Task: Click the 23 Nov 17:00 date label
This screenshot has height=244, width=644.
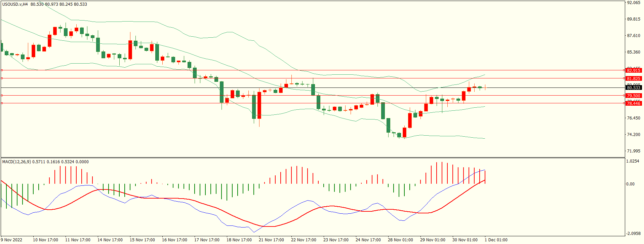Action: click(336, 240)
